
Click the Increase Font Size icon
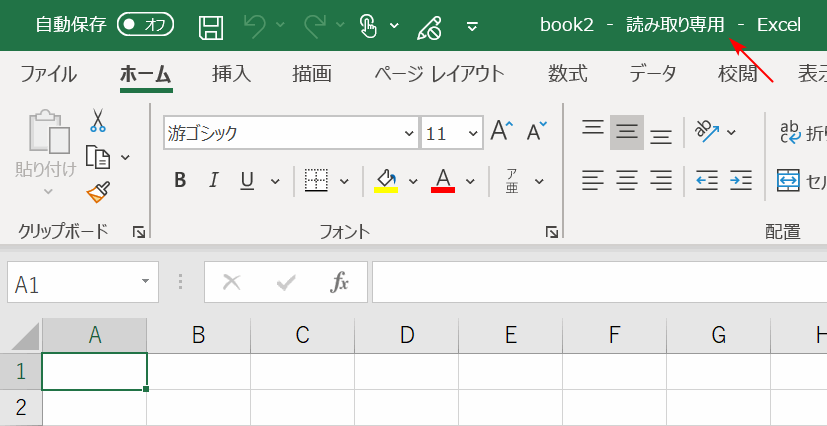coord(502,131)
